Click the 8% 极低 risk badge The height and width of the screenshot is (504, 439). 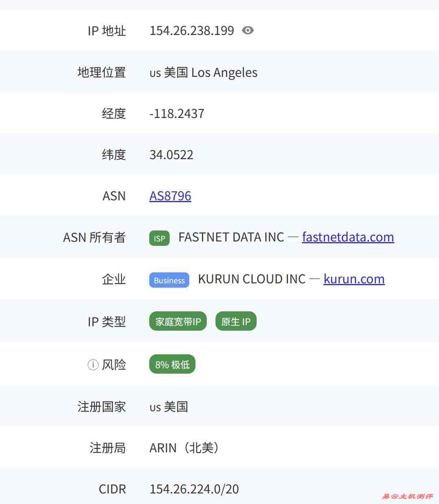172,364
